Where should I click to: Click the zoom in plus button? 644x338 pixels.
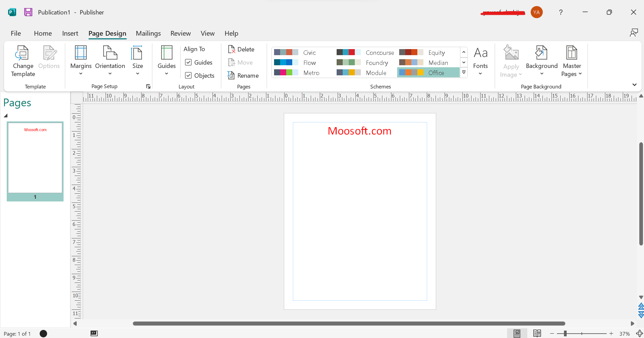pyautogui.click(x=611, y=333)
